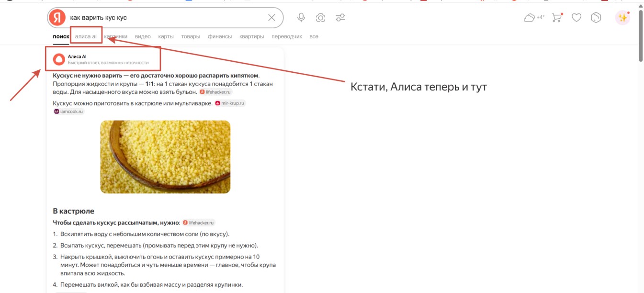Switch to the видео tab
Screen dimensions: 644x293
click(x=143, y=36)
